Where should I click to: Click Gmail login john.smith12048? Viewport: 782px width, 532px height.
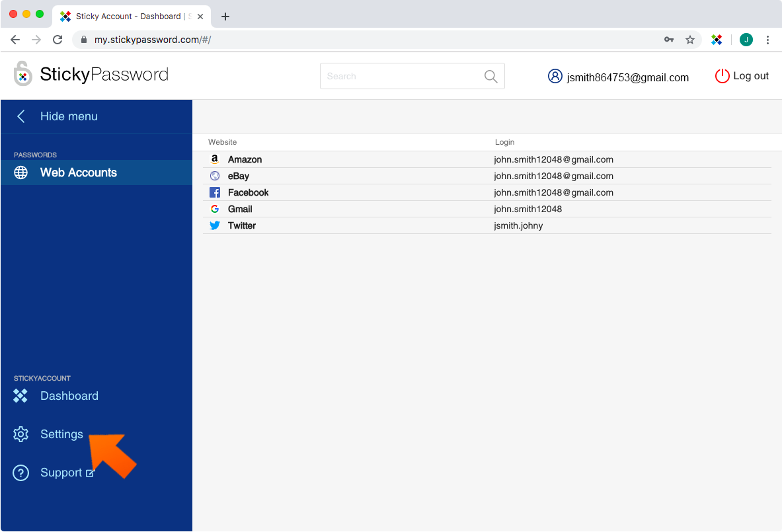coord(528,209)
